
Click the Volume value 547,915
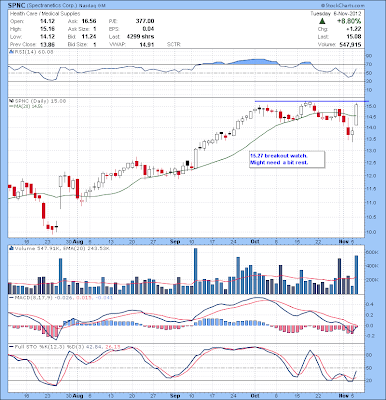(x=349, y=45)
